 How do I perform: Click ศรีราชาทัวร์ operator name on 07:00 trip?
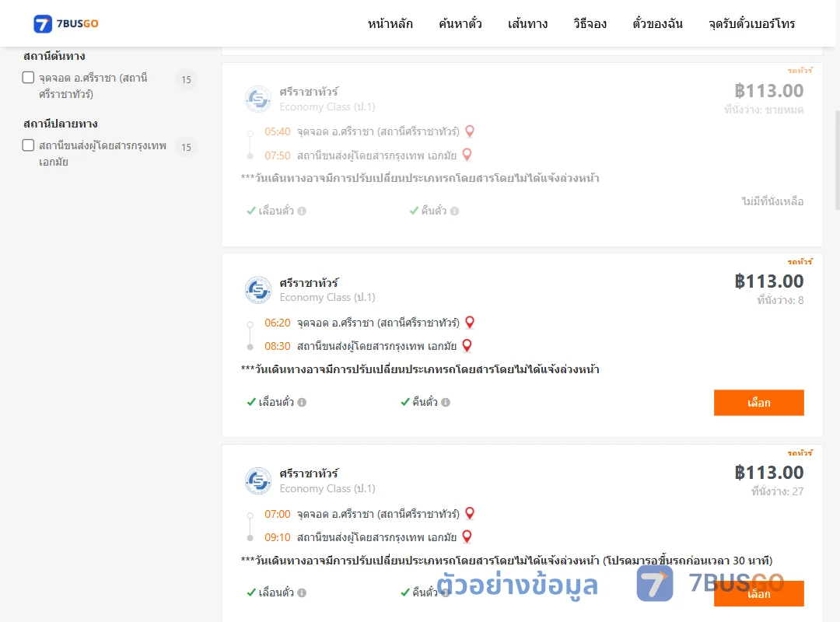coord(309,473)
